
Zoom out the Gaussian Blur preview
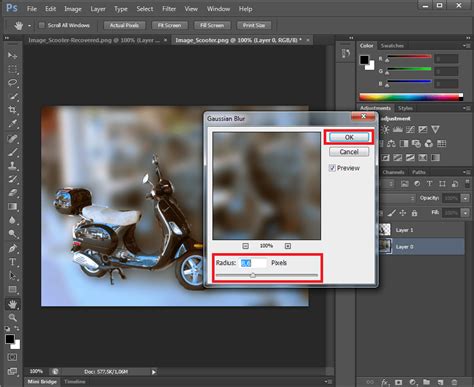tap(245, 246)
